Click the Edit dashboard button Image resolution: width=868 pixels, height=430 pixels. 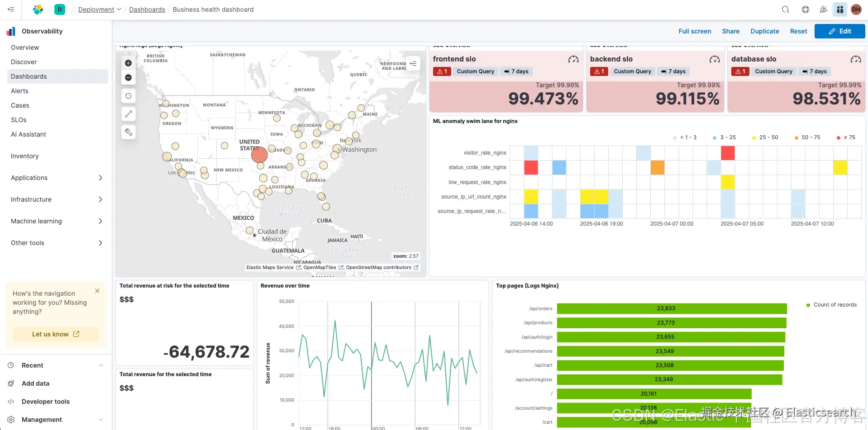point(839,31)
